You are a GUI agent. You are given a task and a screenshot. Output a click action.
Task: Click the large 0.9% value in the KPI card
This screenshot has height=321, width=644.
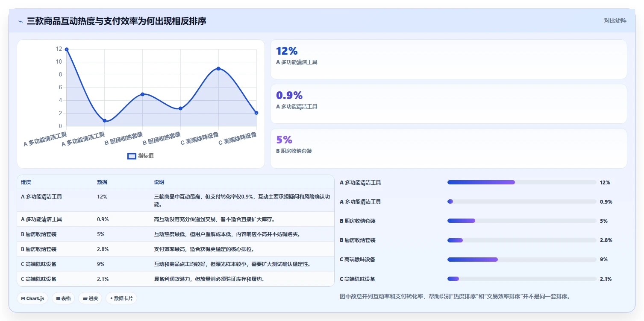point(289,95)
